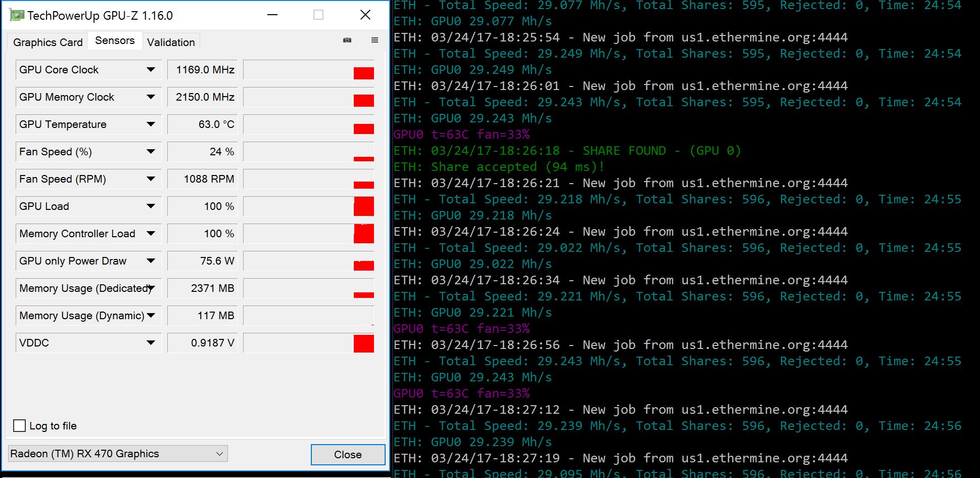Expand the Memory Controller Load dropdown

point(151,234)
